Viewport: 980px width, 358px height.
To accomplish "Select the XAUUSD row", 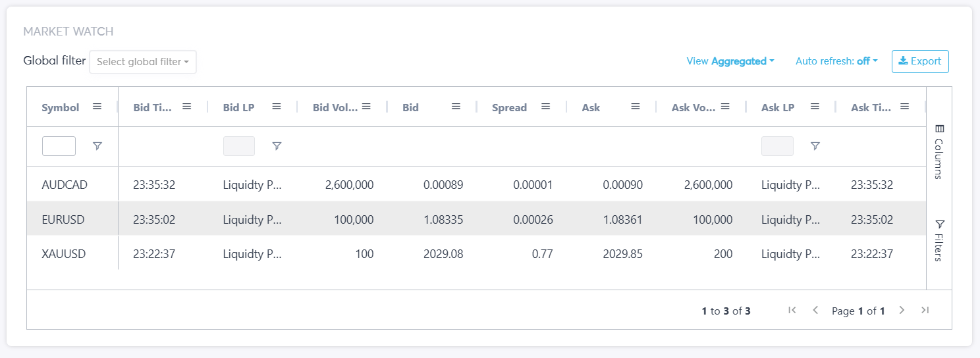I will [x=64, y=253].
